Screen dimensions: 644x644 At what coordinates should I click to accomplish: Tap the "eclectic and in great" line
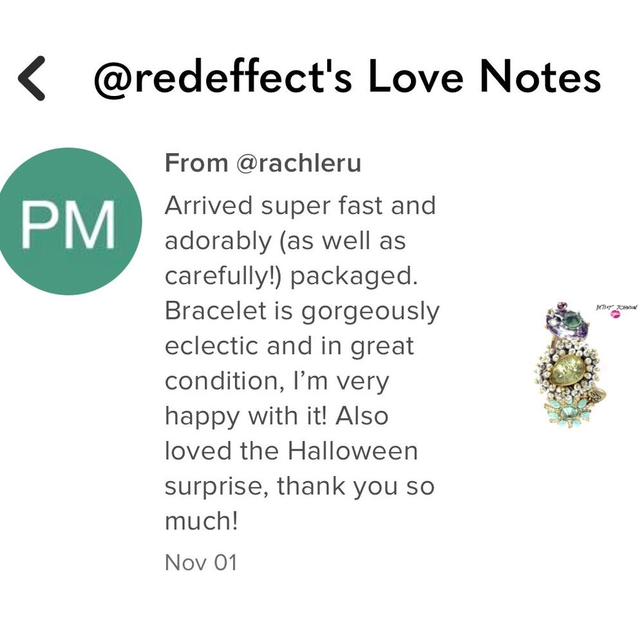click(289, 346)
